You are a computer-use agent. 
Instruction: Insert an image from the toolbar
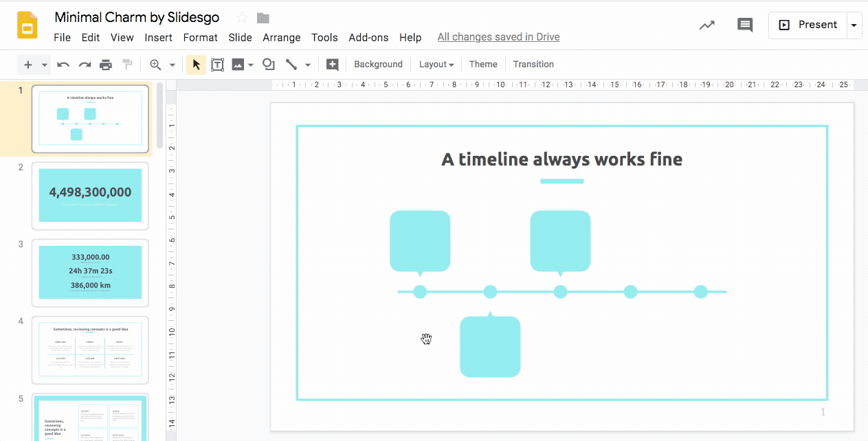(238, 65)
